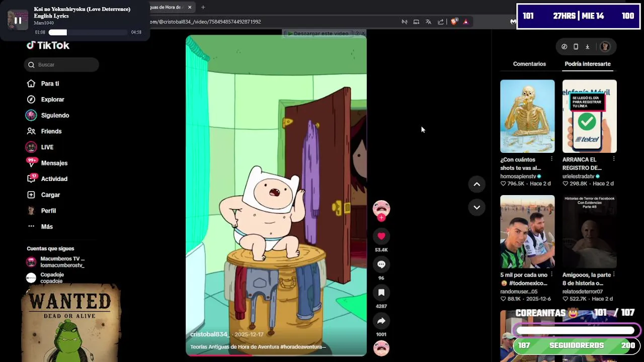Screen dimensions: 644x362
Task: Open the Cargar upload page
Action: coord(50,195)
